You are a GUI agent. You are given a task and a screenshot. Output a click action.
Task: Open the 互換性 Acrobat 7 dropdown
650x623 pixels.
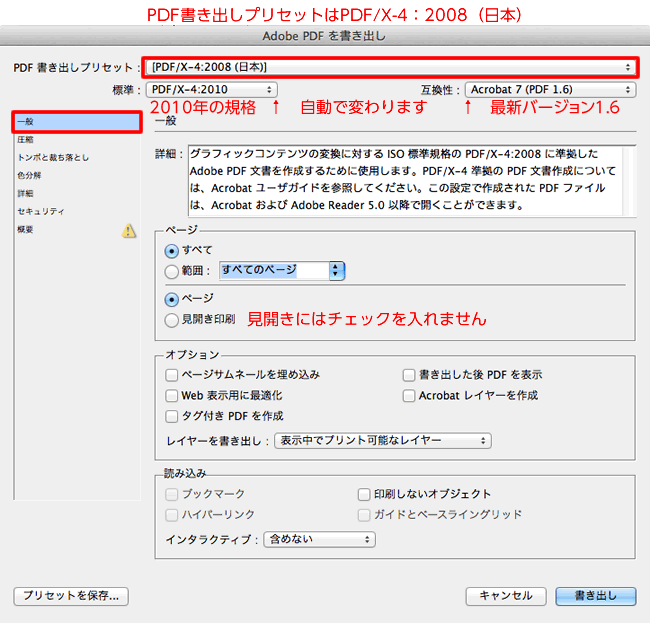pos(551,90)
